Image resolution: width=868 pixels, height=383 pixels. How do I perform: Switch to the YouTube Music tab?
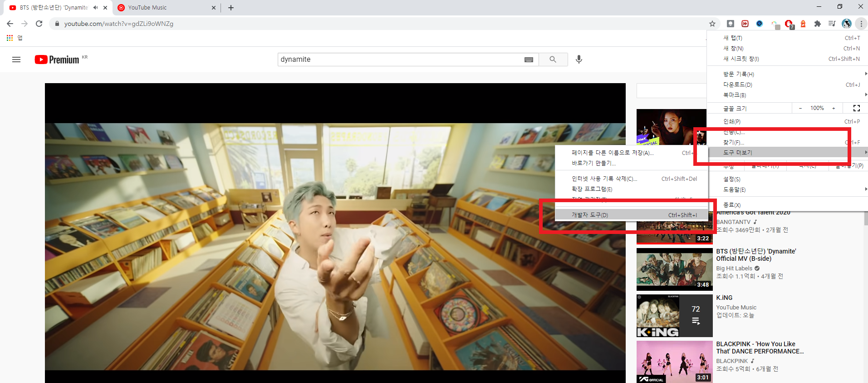click(x=166, y=8)
